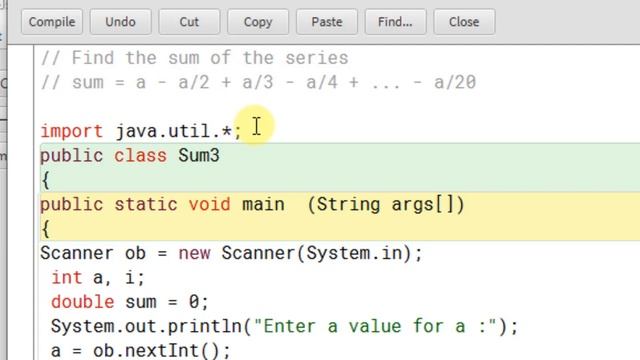Click the comment line 'sum = a - a/2 + a/3'

tap(258, 82)
